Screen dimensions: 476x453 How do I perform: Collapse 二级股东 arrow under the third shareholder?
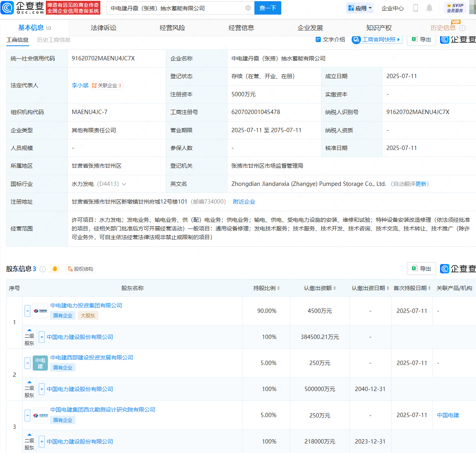(29, 434)
